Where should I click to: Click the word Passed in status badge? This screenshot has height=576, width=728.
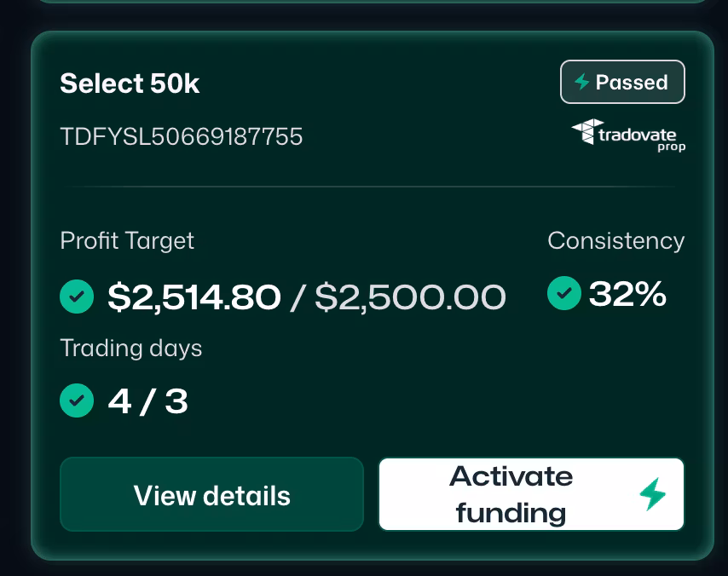point(632,82)
